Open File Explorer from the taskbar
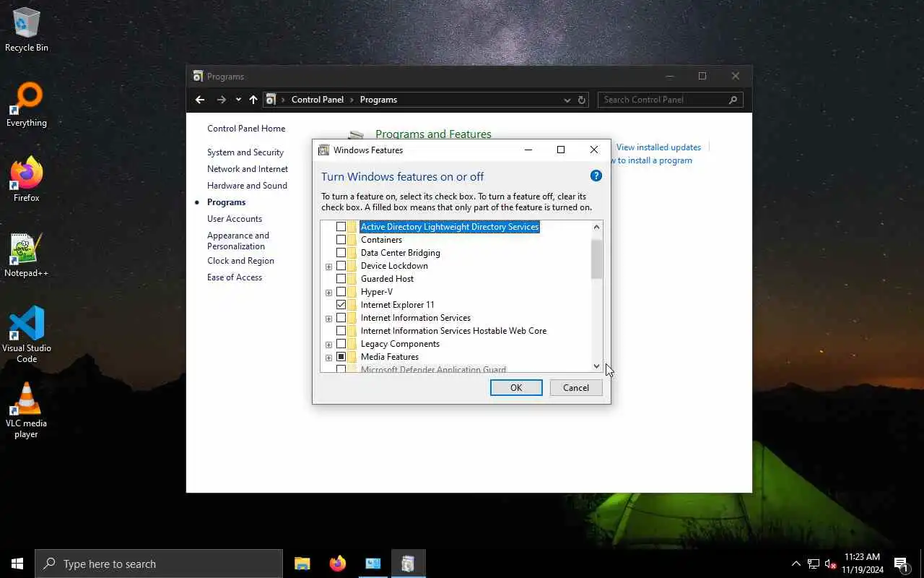This screenshot has height=578, width=924. [x=302, y=564]
